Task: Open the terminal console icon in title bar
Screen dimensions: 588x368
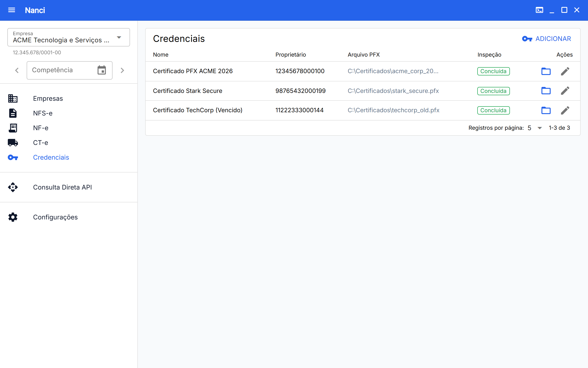Action: point(539,10)
